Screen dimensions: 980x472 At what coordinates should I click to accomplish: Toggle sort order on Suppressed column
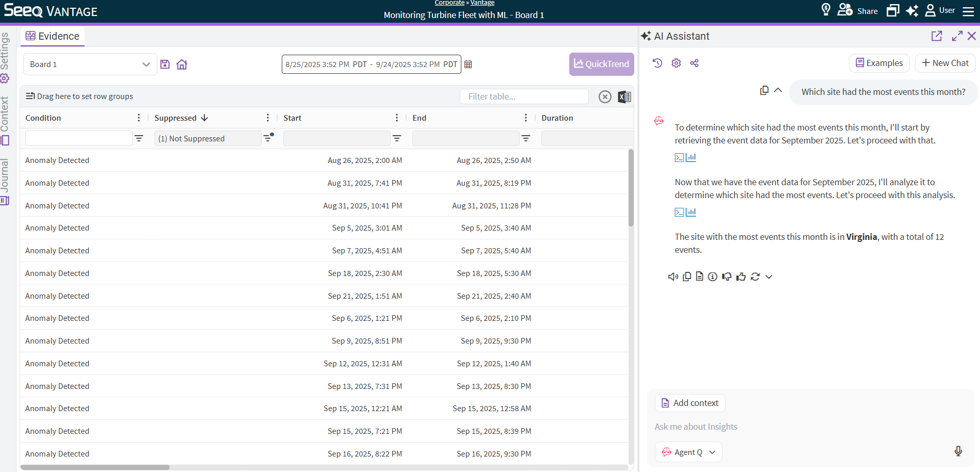pos(204,118)
